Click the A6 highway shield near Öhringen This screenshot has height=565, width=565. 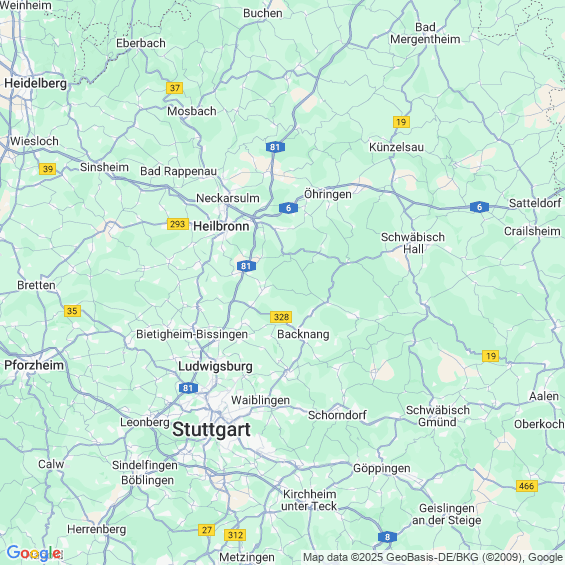pyautogui.click(x=288, y=208)
